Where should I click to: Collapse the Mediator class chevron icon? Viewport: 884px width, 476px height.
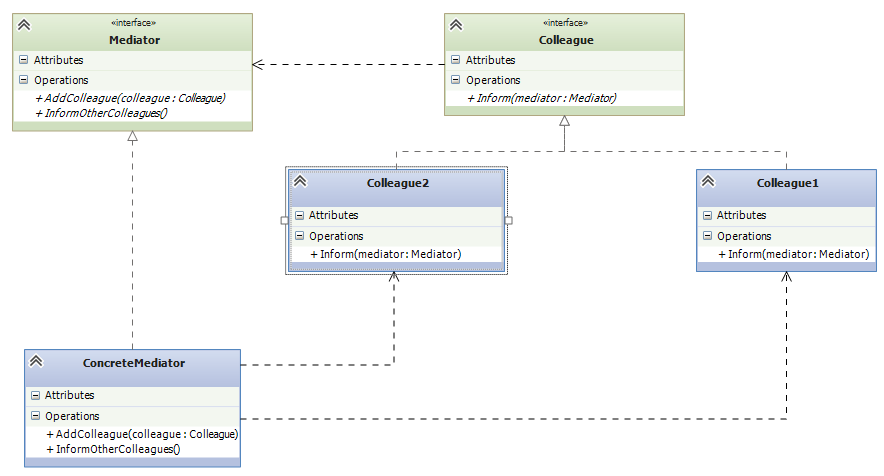24,24
